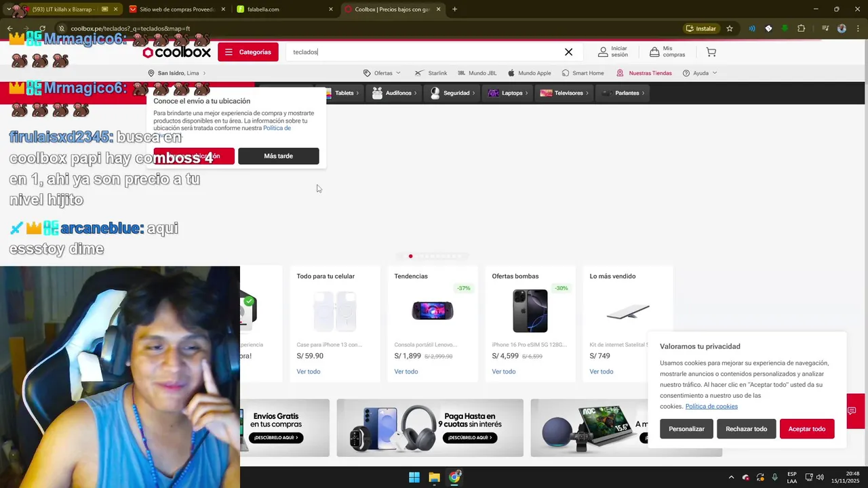Open Windows Start menu
The width and height of the screenshot is (868, 488).
tap(414, 477)
